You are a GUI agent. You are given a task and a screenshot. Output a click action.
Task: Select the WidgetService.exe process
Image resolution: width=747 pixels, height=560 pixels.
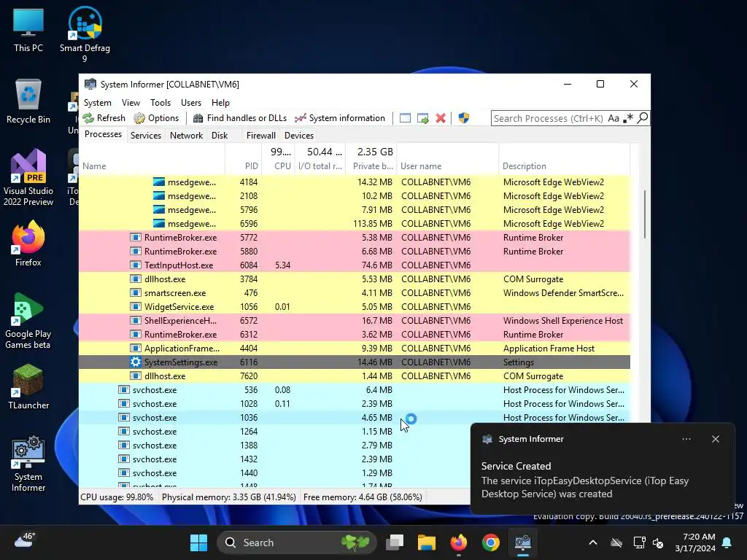click(355, 307)
